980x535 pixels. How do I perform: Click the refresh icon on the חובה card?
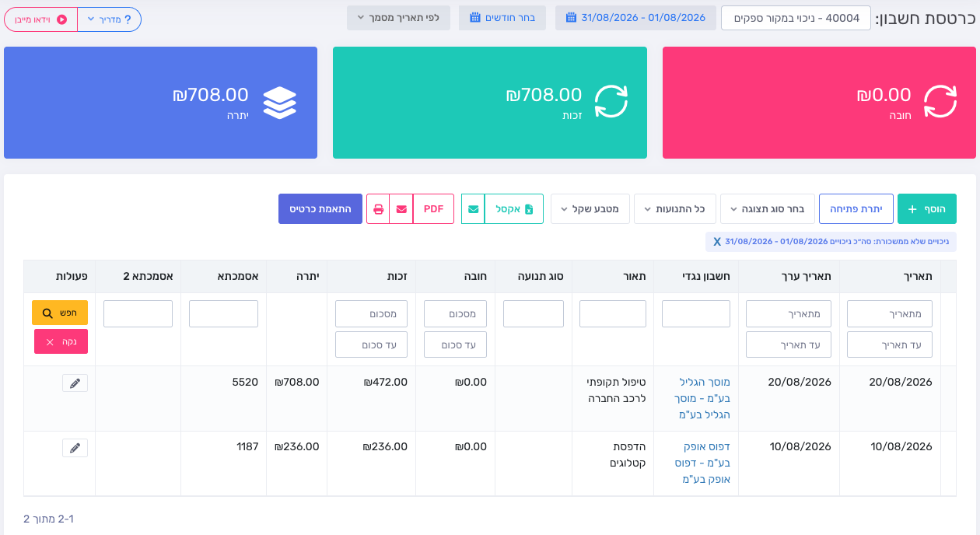(x=940, y=101)
